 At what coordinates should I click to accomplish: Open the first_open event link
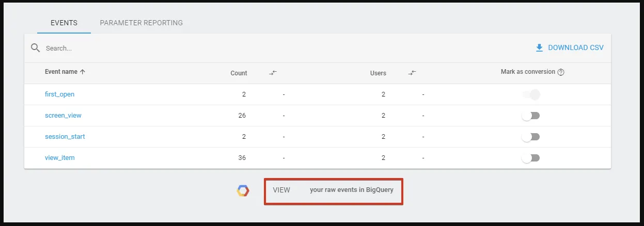pos(60,94)
